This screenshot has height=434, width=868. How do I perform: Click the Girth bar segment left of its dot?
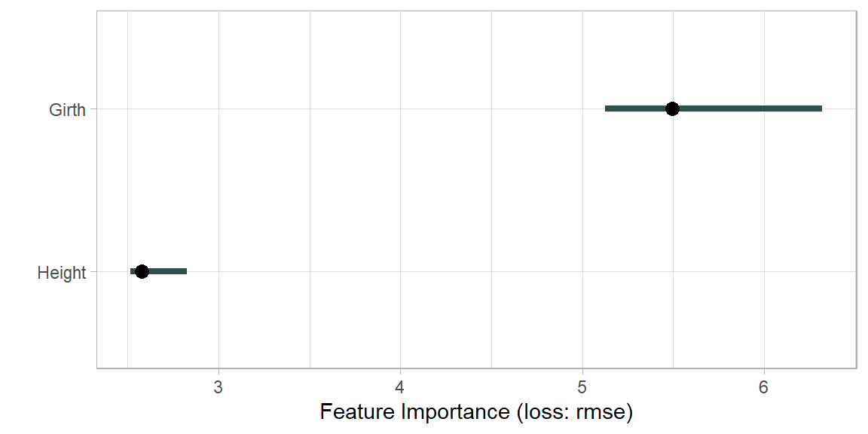pos(637,108)
